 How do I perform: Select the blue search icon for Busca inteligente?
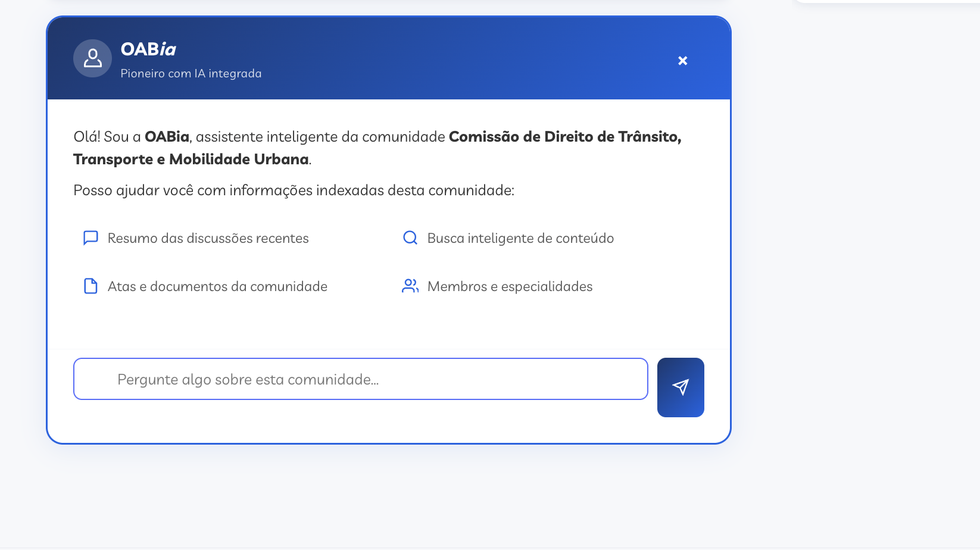pos(410,237)
